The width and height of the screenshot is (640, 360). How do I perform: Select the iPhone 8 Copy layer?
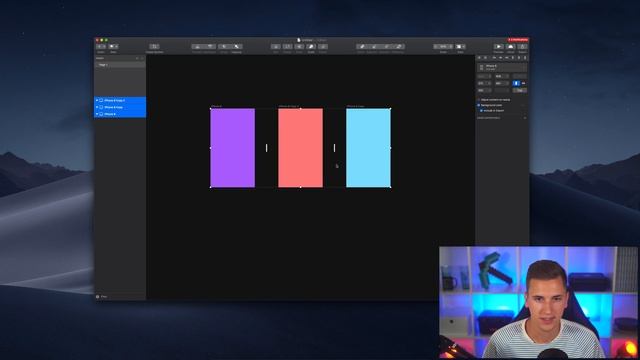point(120,107)
